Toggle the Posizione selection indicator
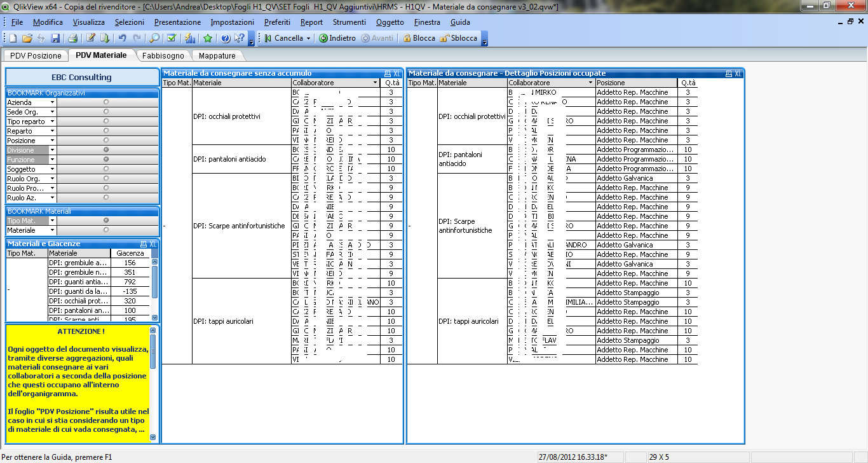 click(x=106, y=140)
